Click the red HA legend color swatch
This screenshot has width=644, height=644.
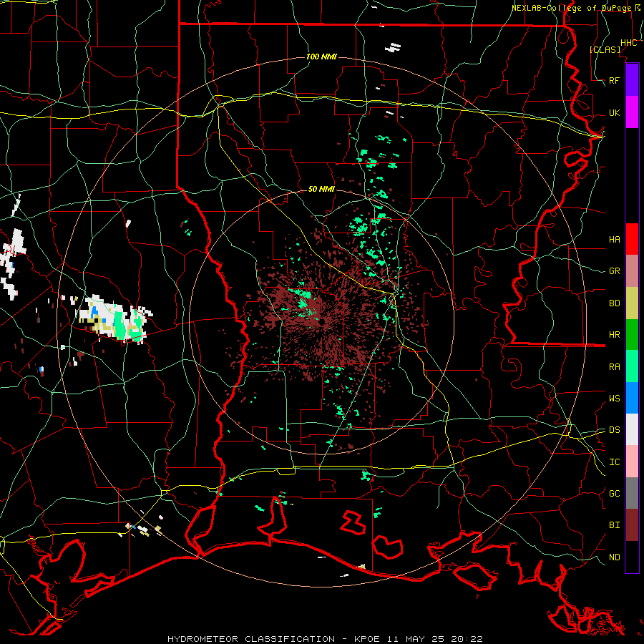pos(632,239)
